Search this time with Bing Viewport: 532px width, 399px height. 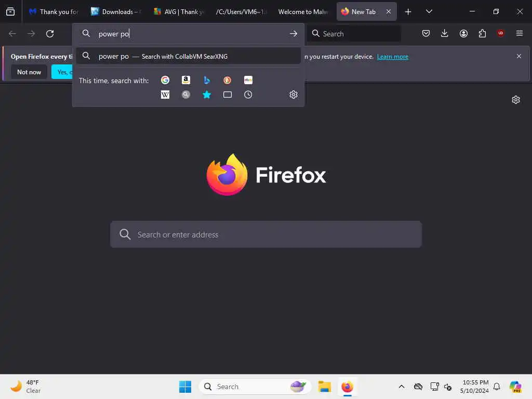pos(207,80)
